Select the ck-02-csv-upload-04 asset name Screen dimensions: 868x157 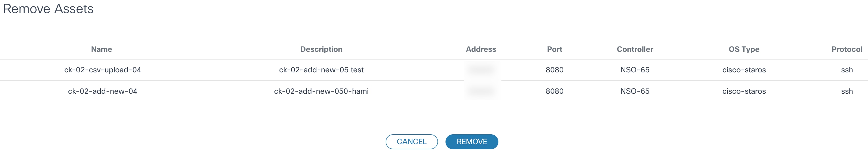[x=102, y=70]
